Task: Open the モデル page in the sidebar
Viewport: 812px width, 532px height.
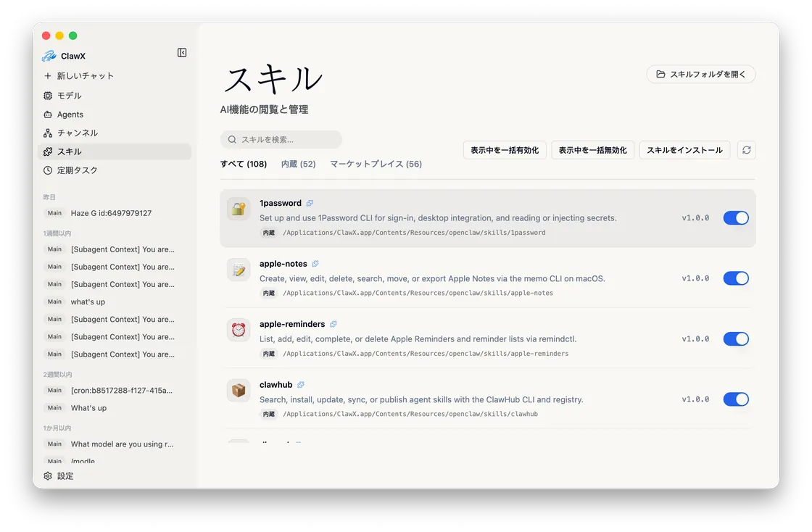Action: coord(115,96)
